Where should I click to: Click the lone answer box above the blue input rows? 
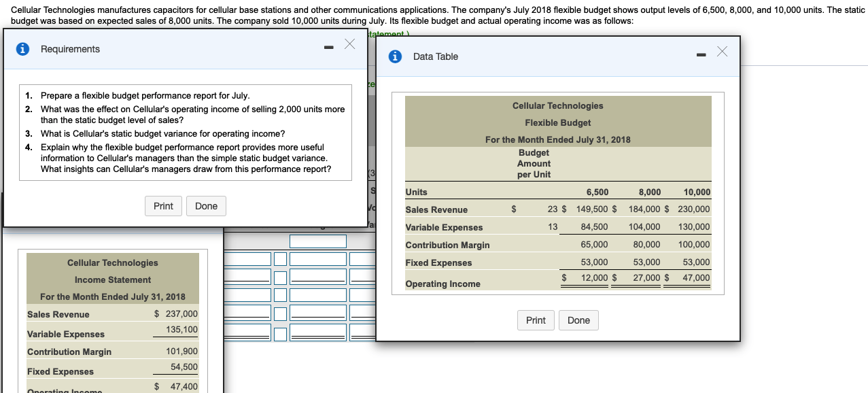point(317,241)
